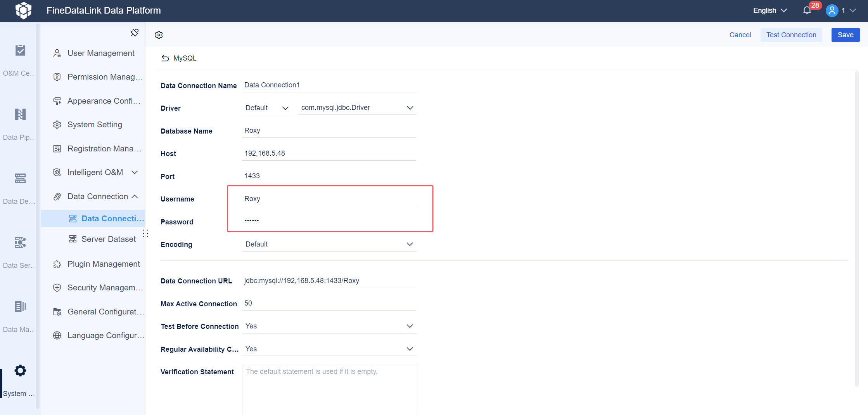Open the Encoding Default dropdown
The width and height of the screenshot is (868, 415).
[x=329, y=244]
